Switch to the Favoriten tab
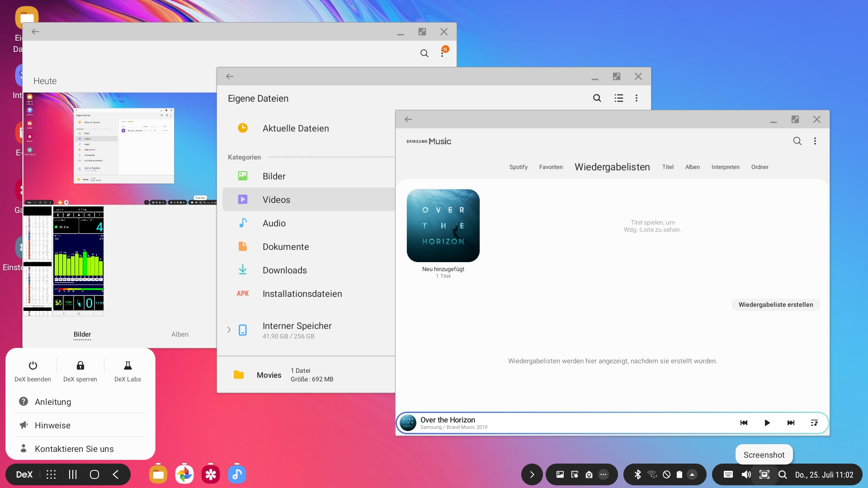Screen dimensions: 868x488 (551, 167)
